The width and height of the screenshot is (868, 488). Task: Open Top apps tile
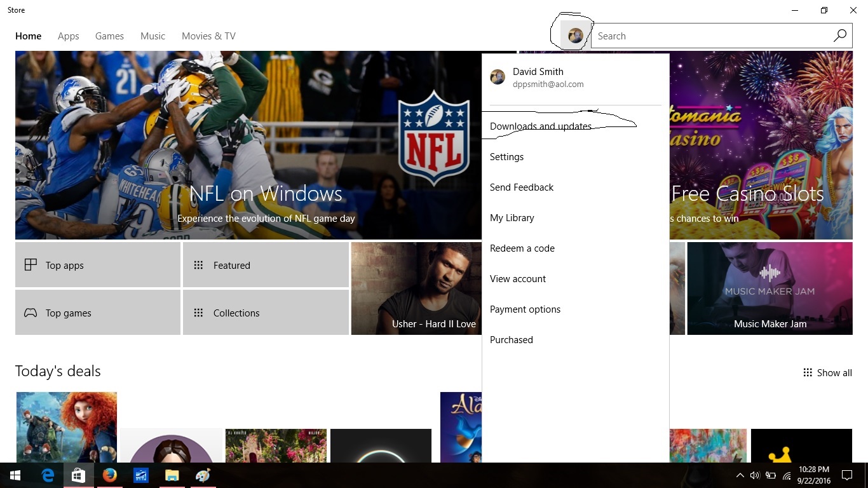point(98,265)
